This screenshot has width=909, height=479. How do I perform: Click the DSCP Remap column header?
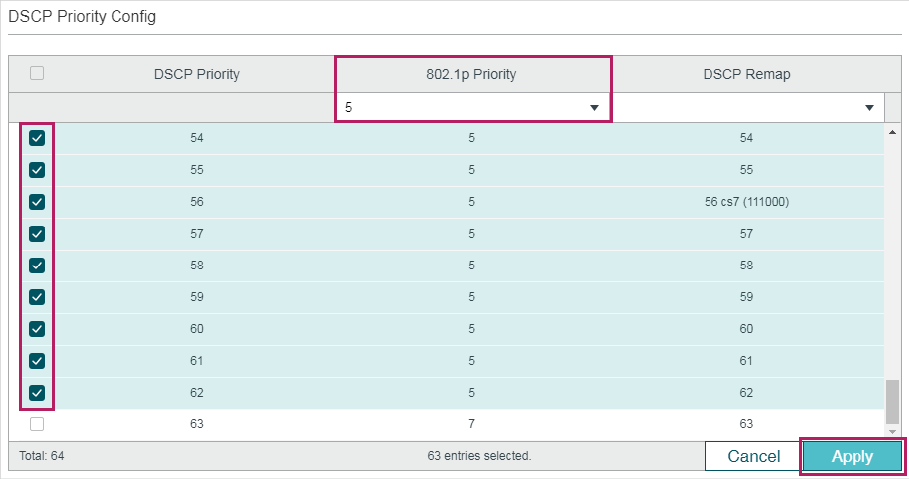point(747,74)
